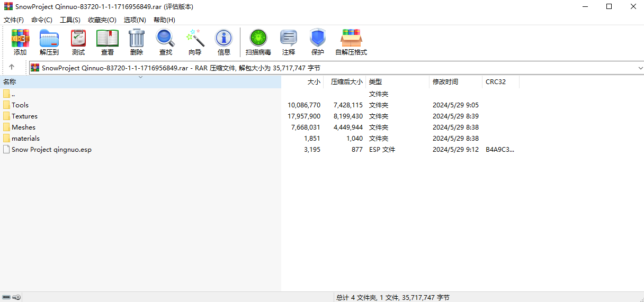The height and width of the screenshot is (302, 644).
Task: Sort by the CRC32 column header
Action: point(501,82)
